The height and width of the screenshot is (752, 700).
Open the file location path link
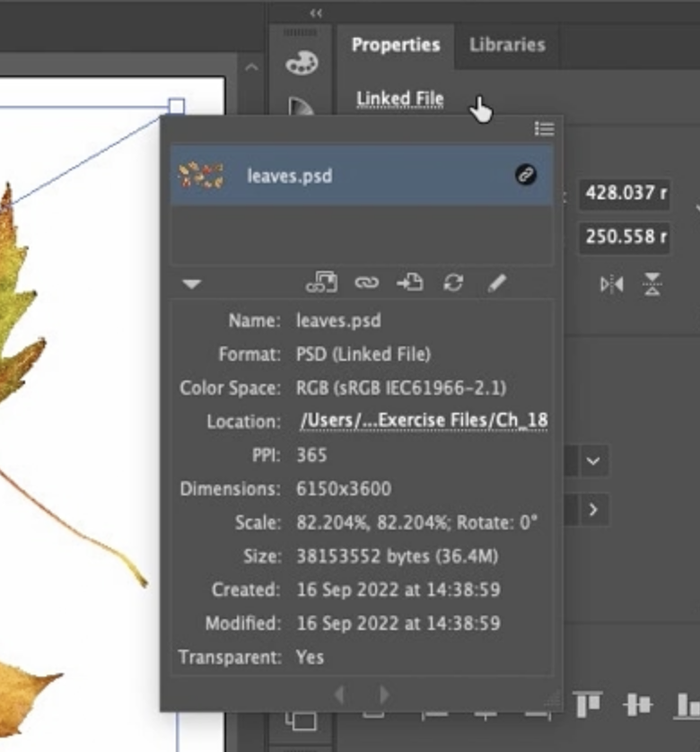(x=424, y=421)
